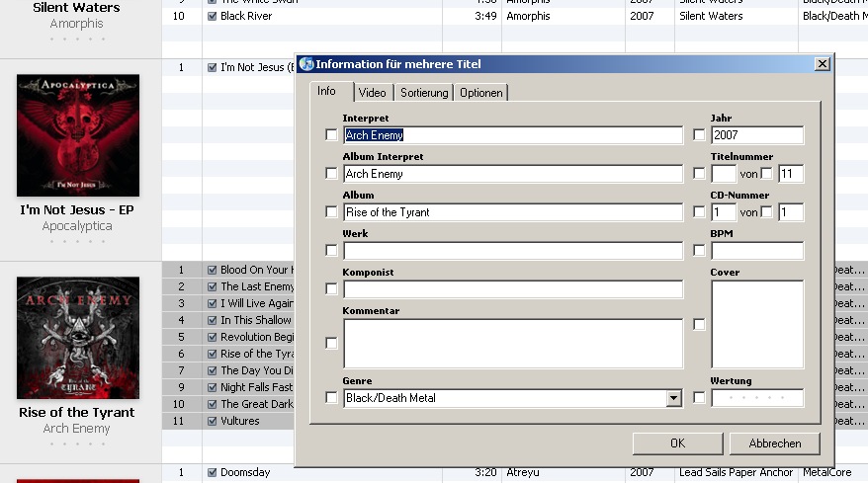Set rating in the Wertung stars field

click(756, 398)
